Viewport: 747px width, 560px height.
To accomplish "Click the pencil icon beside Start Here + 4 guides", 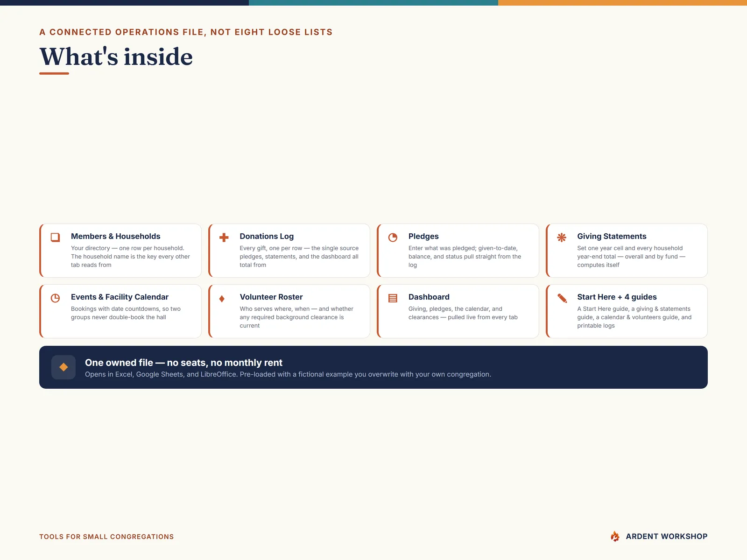I will point(562,298).
